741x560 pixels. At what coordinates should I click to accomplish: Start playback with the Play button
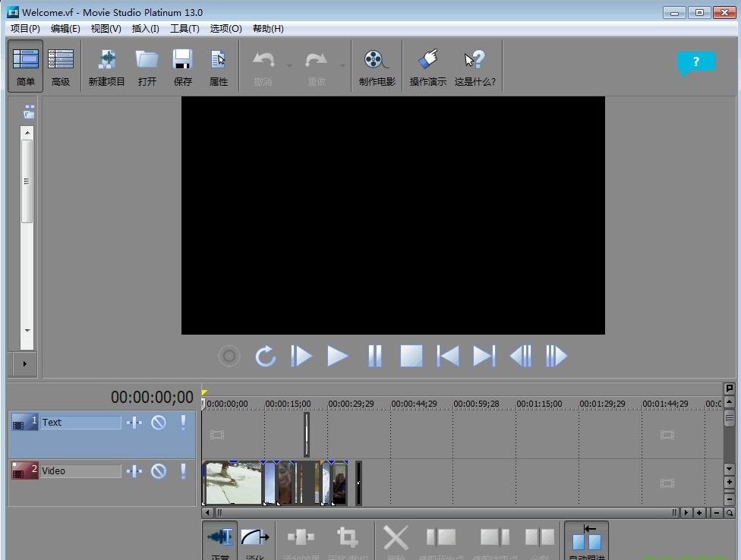click(x=337, y=356)
